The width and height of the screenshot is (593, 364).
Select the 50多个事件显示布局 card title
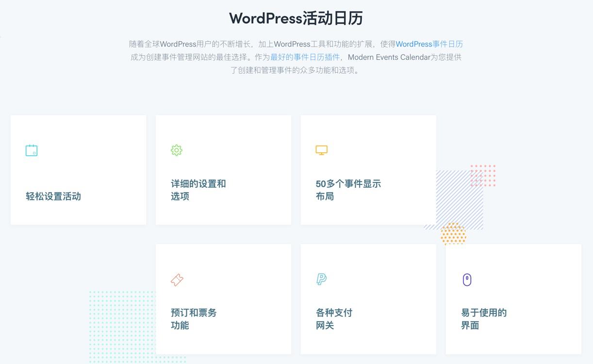tap(348, 190)
